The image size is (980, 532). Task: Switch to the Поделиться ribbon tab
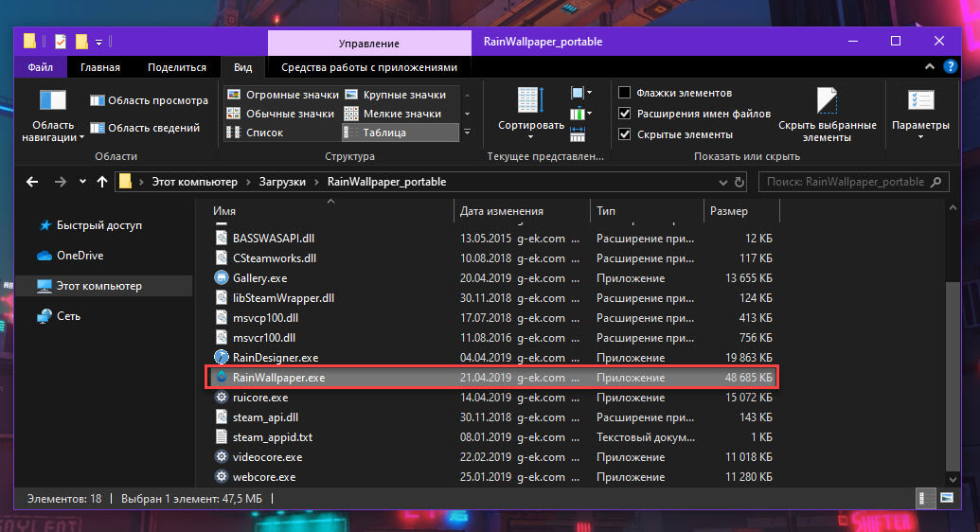click(177, 67)
